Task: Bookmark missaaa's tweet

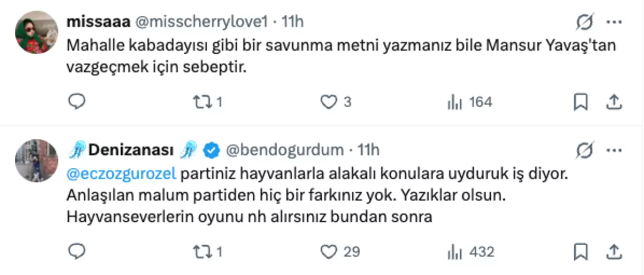Action: tap(581, 103)
